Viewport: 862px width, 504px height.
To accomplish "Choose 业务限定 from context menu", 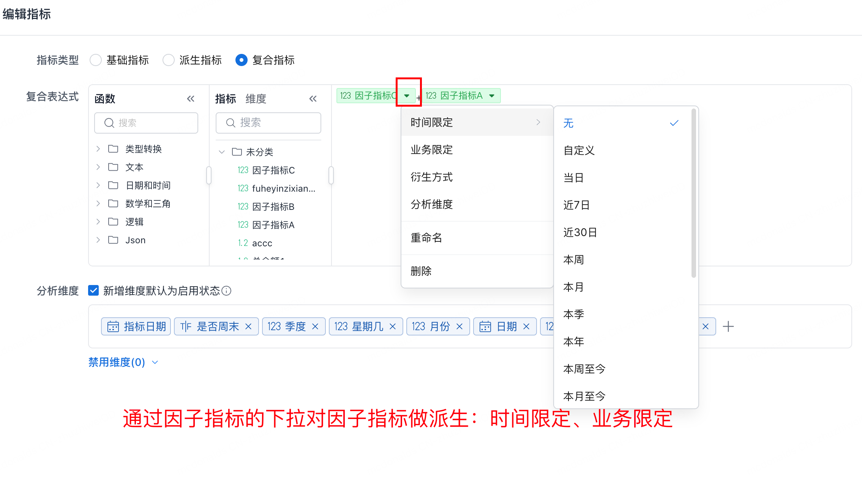I will 432,150.
